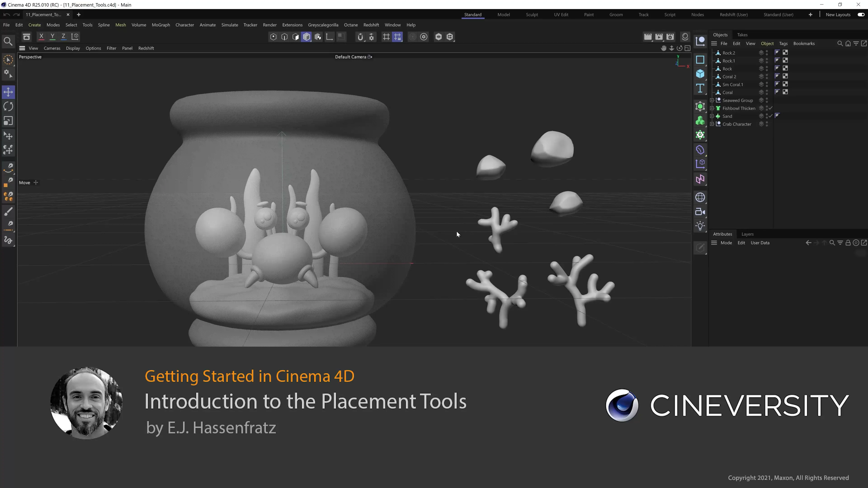This screenshot has width=868, height=488.
Task: Open the MoGraph menu
Action: tap(161, 25)
